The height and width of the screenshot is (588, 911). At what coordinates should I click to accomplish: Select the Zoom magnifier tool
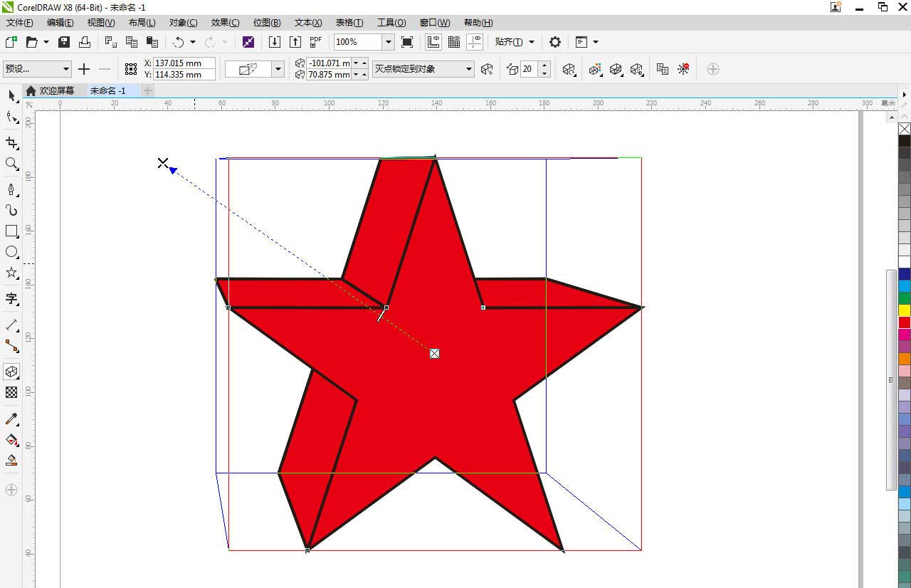point(11,164)
